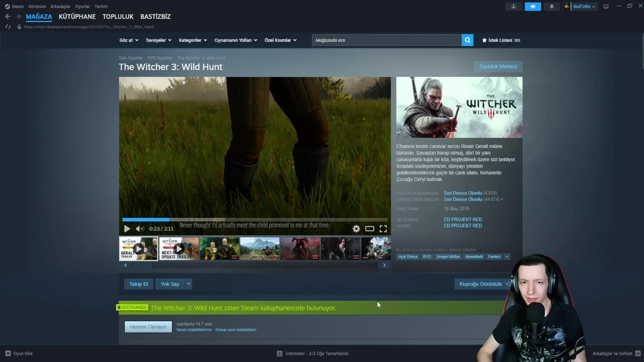Mute the trailer volume icon
Image resolution: width=644 pixels, height=362 pixels.
[x=139, y=229]
